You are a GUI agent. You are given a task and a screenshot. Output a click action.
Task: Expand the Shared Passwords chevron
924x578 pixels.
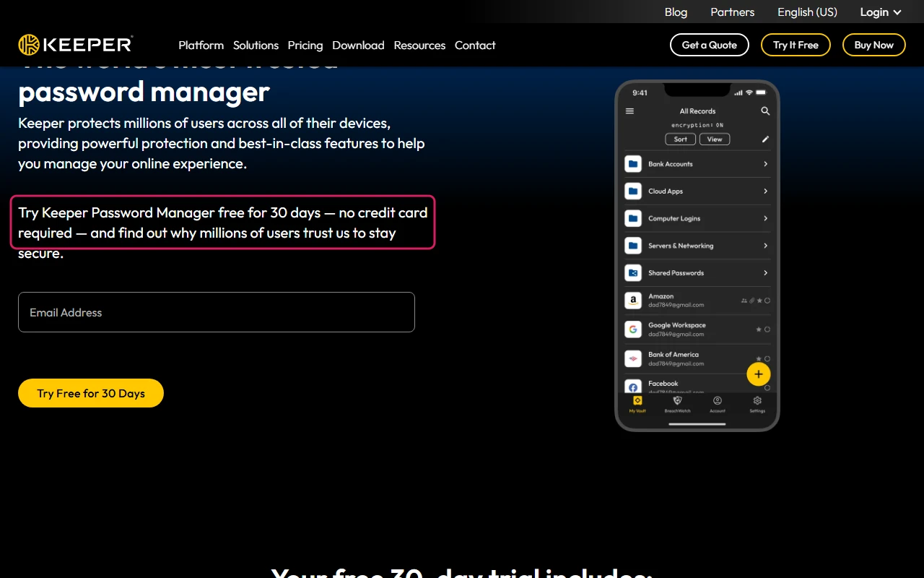click(765, 273)
